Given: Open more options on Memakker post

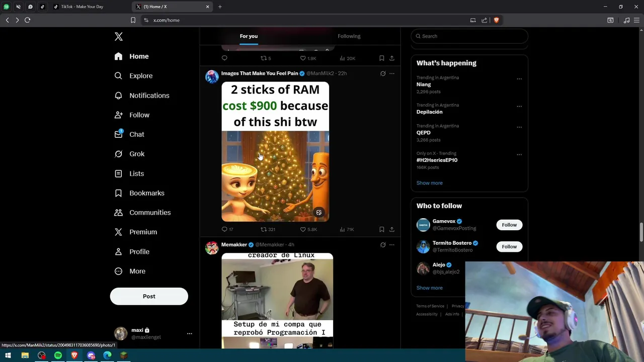Looking at the screenshot, I should 392,245.
